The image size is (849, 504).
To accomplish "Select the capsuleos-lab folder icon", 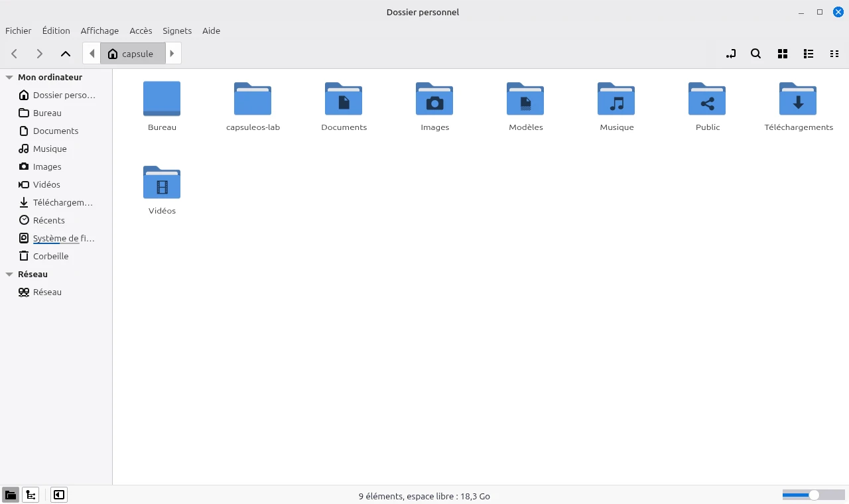I will [253, 98].
